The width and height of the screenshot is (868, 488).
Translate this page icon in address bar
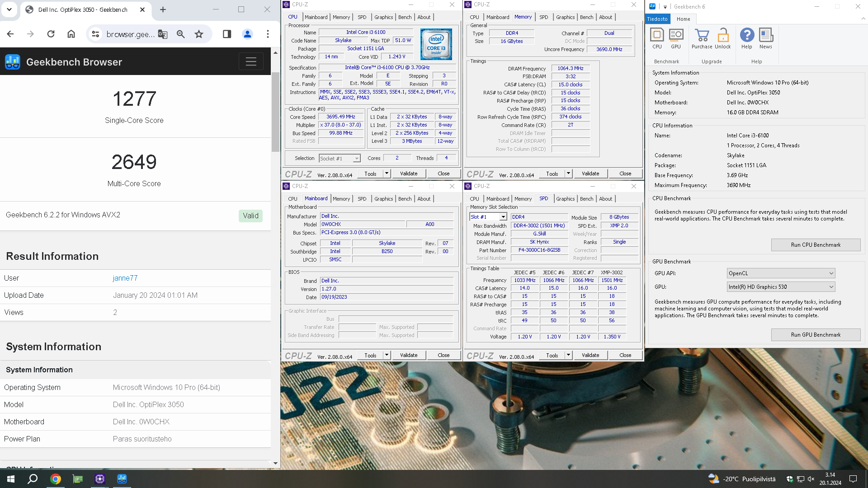pyautogui.click(x=163, y=34)
